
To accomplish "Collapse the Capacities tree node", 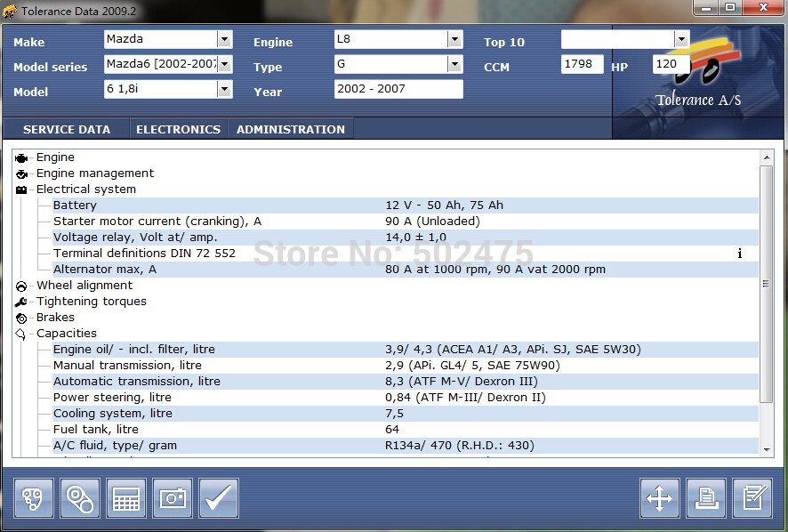I will click(67, 334).
